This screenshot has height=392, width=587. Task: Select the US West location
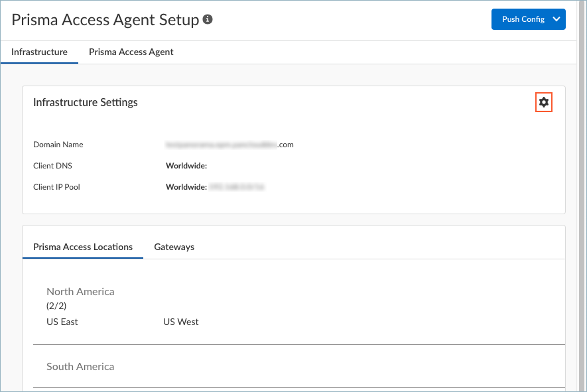pos(180,322)
